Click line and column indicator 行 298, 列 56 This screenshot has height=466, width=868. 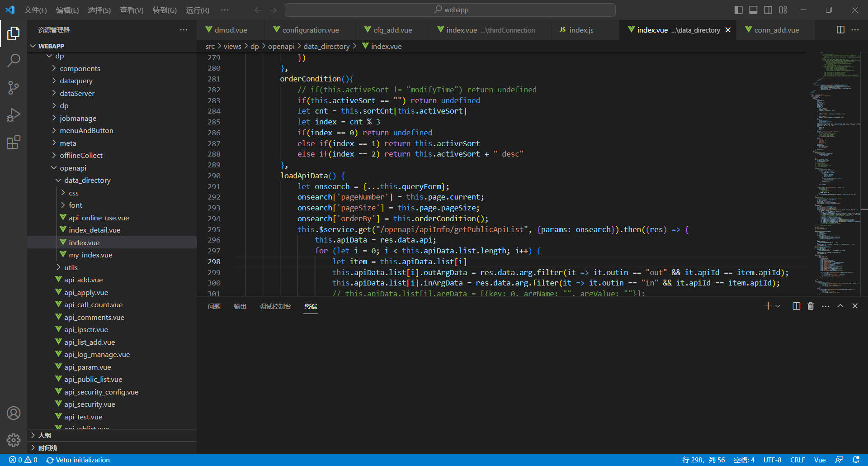tap(703, 460)
